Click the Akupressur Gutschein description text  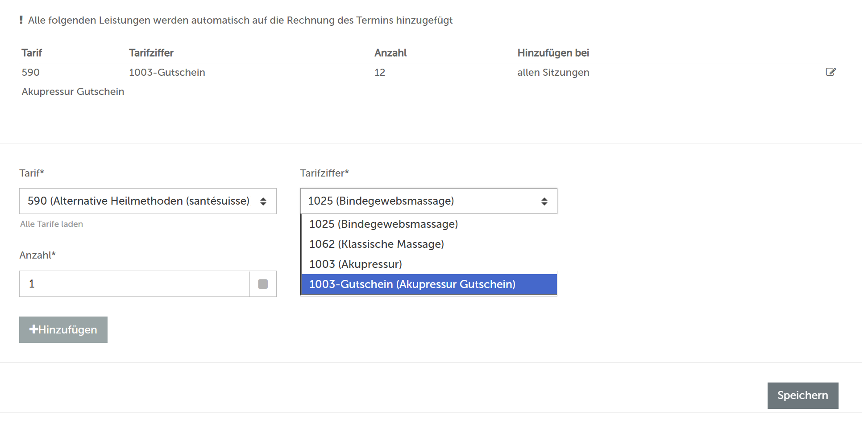click(x=73, y=91)
